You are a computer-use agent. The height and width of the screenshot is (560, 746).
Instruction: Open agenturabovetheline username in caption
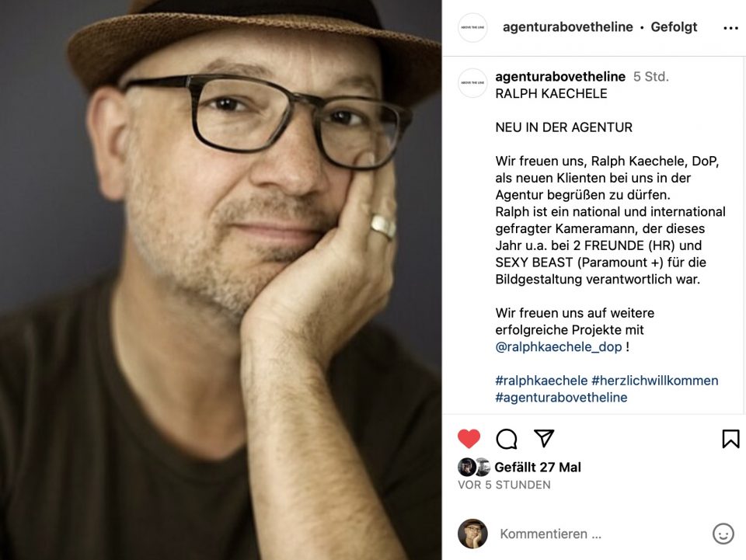560,77
